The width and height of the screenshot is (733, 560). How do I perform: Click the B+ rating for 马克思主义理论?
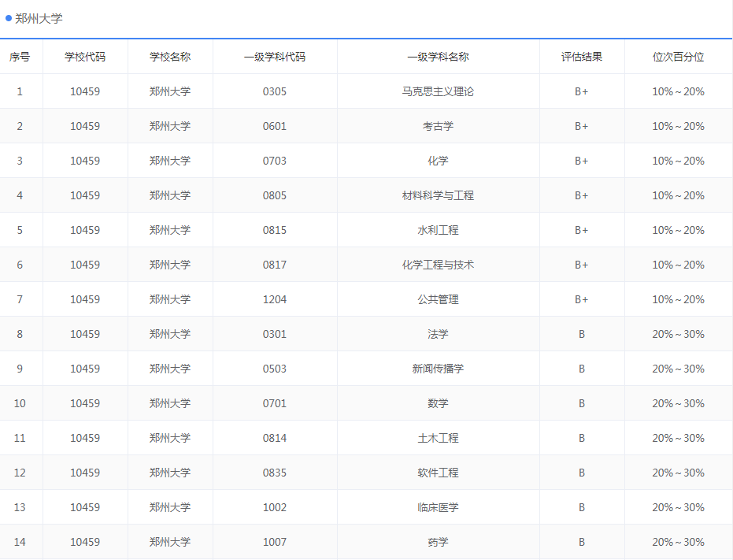[x=582, y=91]
